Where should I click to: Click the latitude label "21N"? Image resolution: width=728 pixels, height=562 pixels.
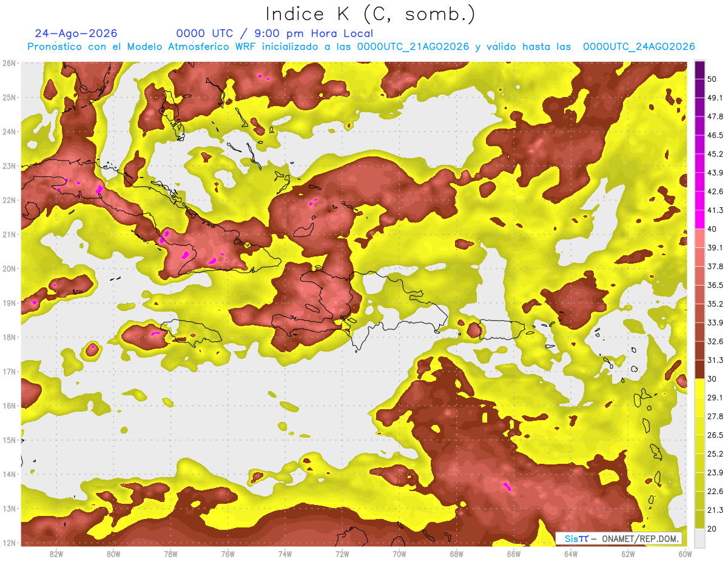(x=9, y=234)
